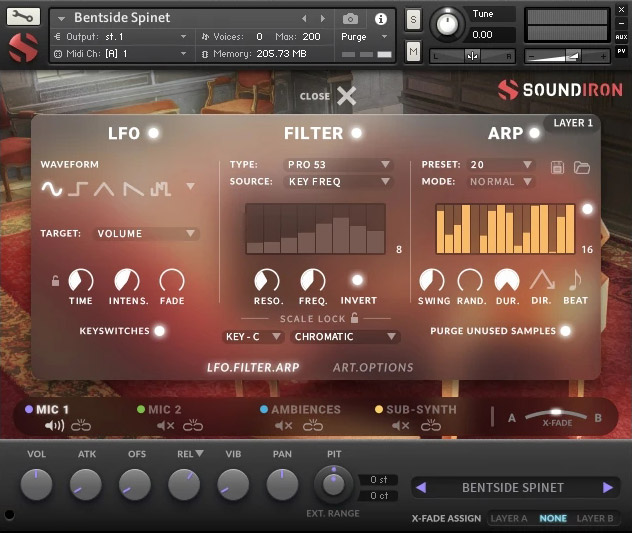This screenshot has width=632, height=533.
Task: Open the wrench settings icon
Action: [x=24, y=16]
